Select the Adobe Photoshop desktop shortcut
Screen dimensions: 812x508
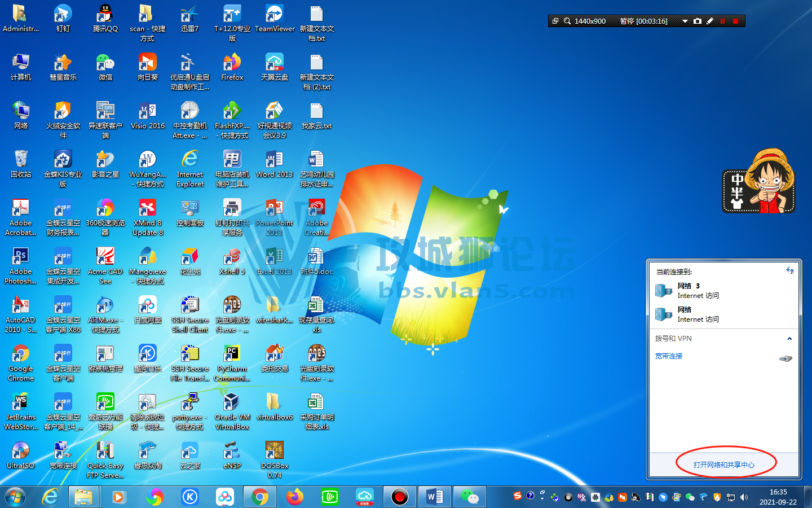21,266
